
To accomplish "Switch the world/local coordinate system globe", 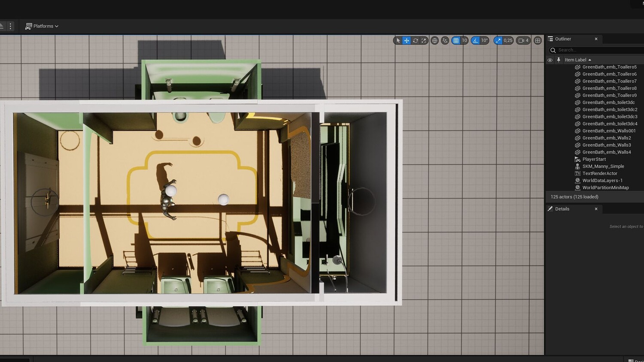I will (x=434, y=40).
